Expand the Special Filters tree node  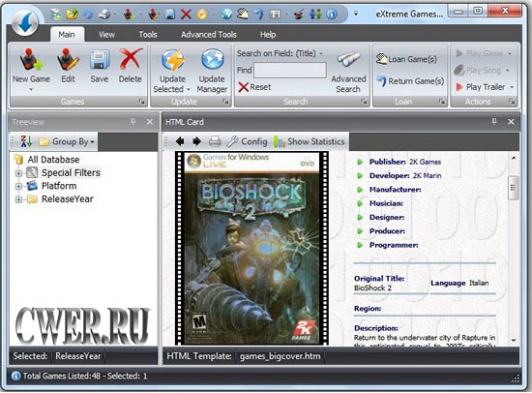point(18,173)
